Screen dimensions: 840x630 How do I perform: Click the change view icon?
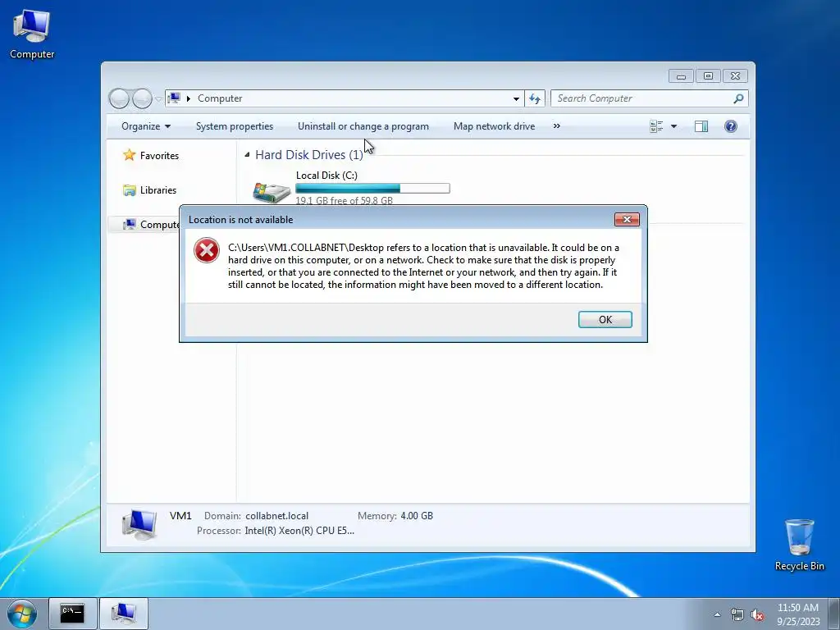tap(656, 126)
